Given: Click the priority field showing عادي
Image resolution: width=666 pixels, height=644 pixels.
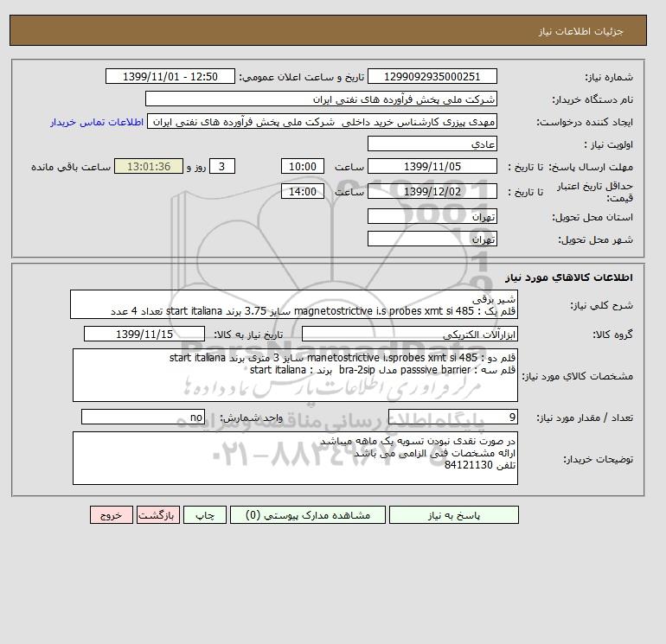Looking at the screenshot, I should click(x=432, y=143).
